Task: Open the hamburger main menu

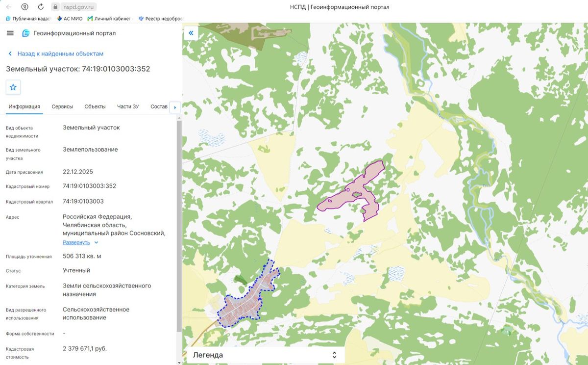Action: (10, 33)
